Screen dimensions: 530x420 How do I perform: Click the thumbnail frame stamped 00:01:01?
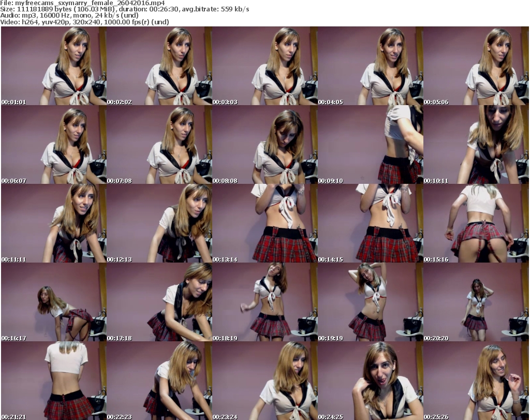pyautogui.click(x=54, y=66)
